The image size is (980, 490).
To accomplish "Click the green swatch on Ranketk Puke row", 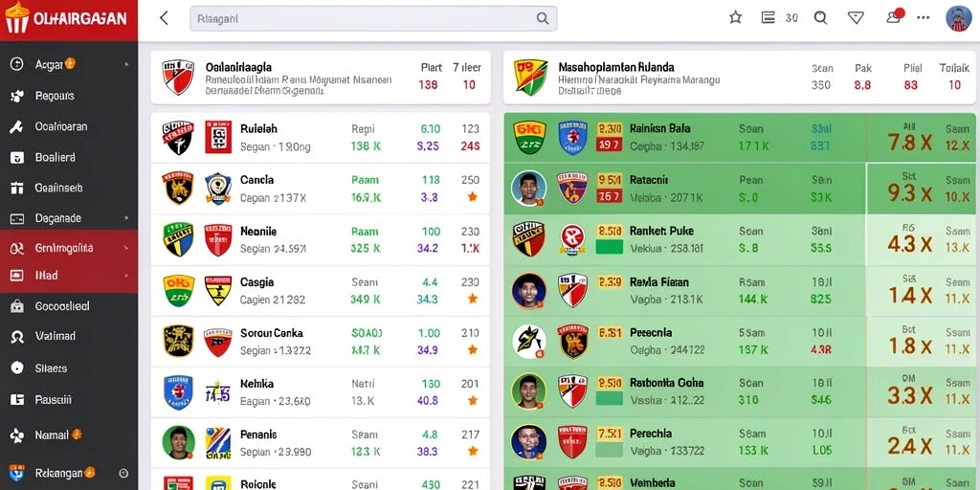I will (x=610, y=246).
